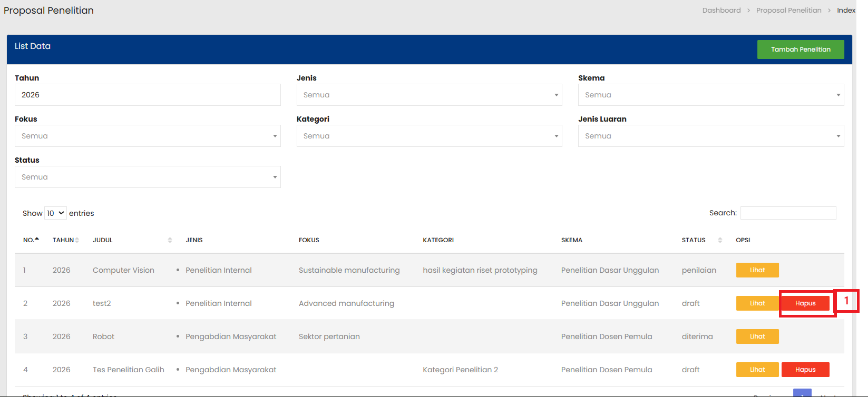The width and height of the screenshot is (868, 397).
Task: Open the Fokus filter dropdown
Action: [x=148, y=136]
